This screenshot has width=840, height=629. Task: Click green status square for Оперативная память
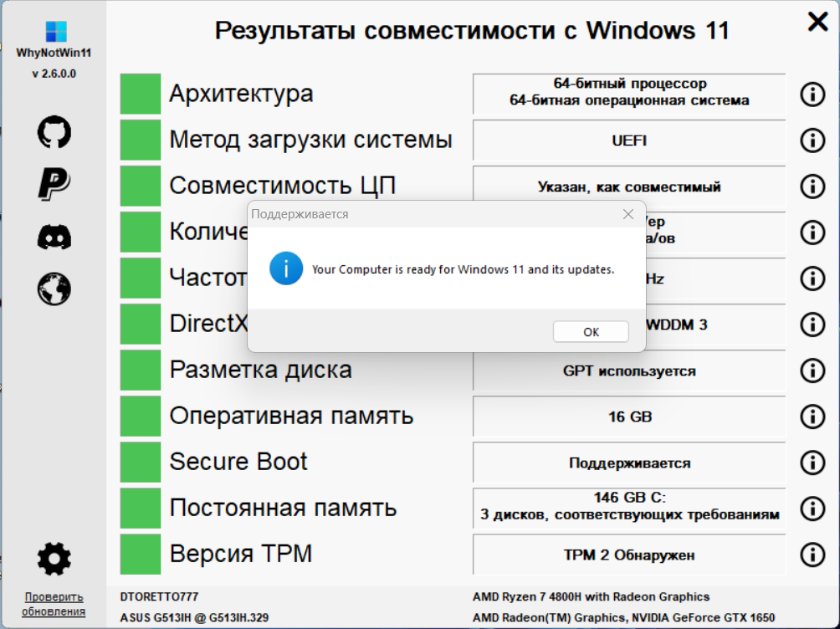141,417
